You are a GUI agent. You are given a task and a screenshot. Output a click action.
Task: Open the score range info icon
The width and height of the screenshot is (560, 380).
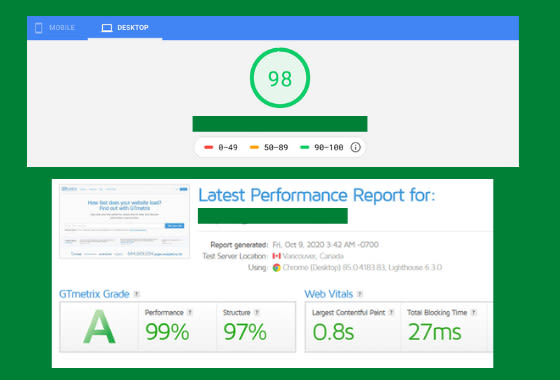[355, 147]
